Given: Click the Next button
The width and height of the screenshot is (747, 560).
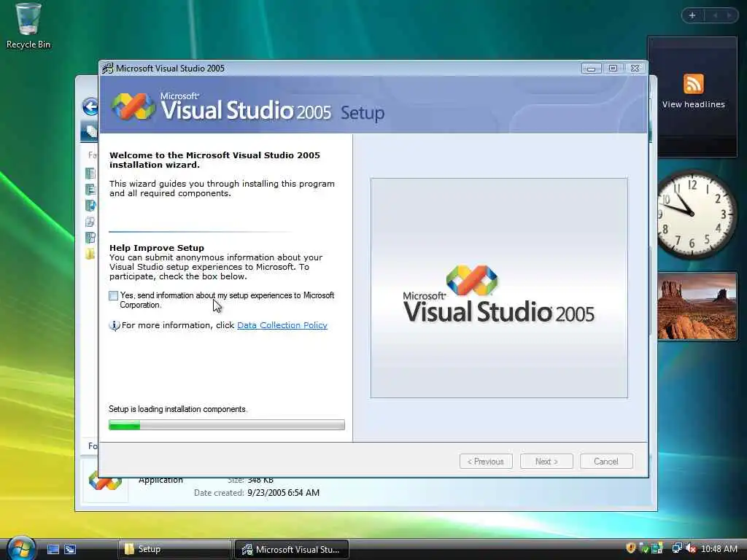Looking at the screenshot, I should click(546, 462).
